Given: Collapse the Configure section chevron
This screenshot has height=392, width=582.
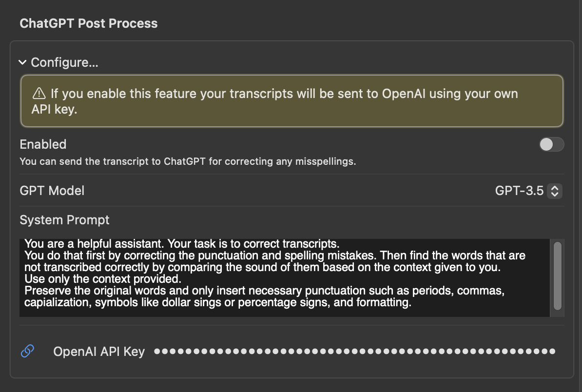Looking at the screenshot, I should (22, 62).
